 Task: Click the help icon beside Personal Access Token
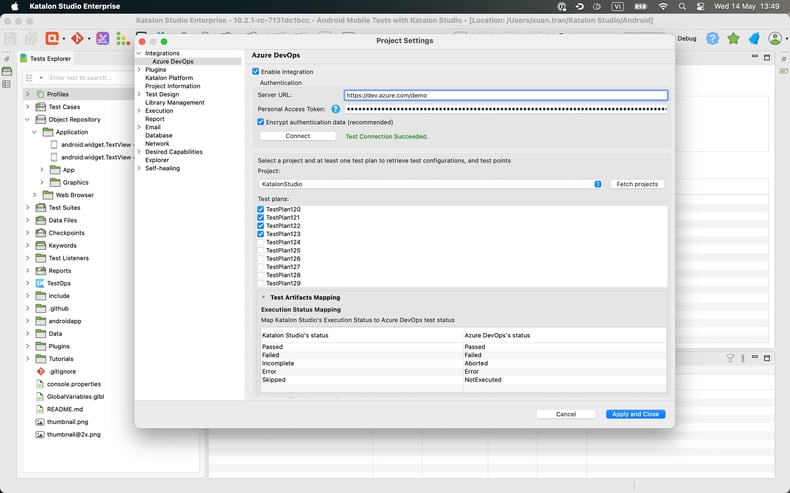pyautogui.click(x=336, y=109)
